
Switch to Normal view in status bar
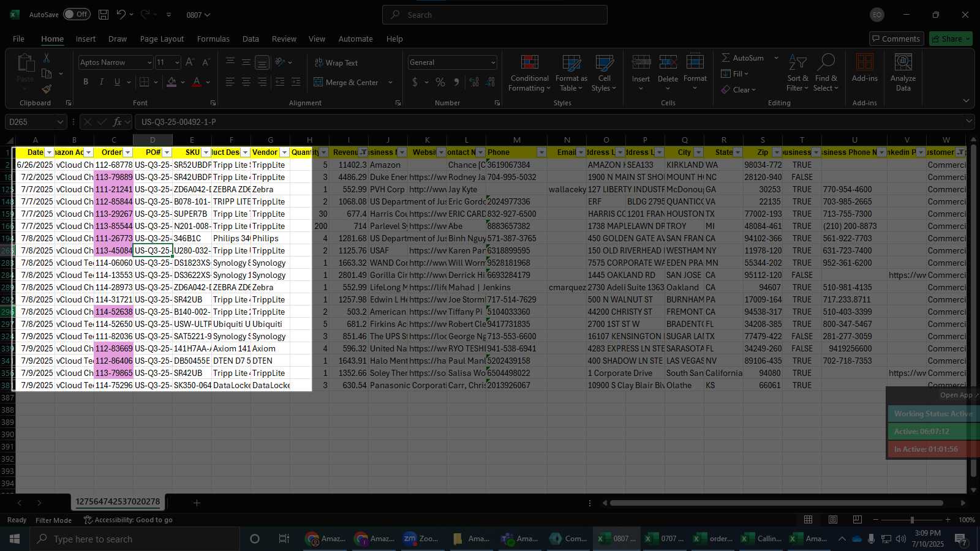[x=808, y=520]
